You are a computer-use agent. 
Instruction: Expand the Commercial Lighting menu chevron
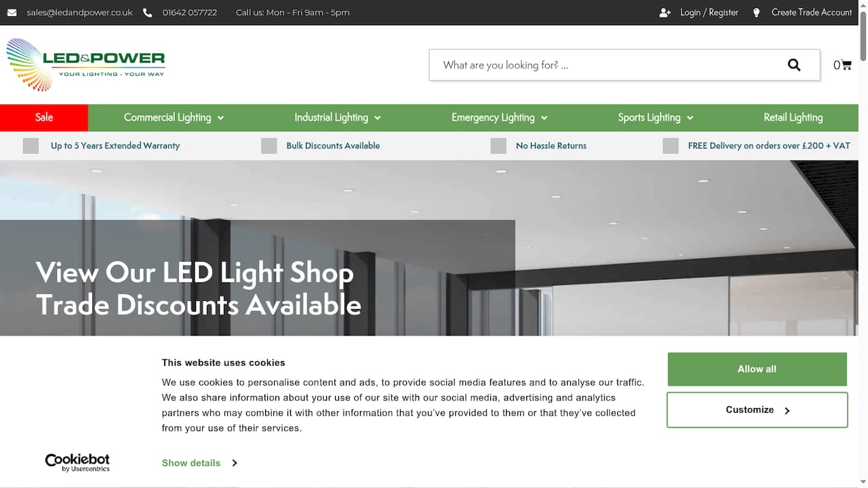tap(220, 117)
